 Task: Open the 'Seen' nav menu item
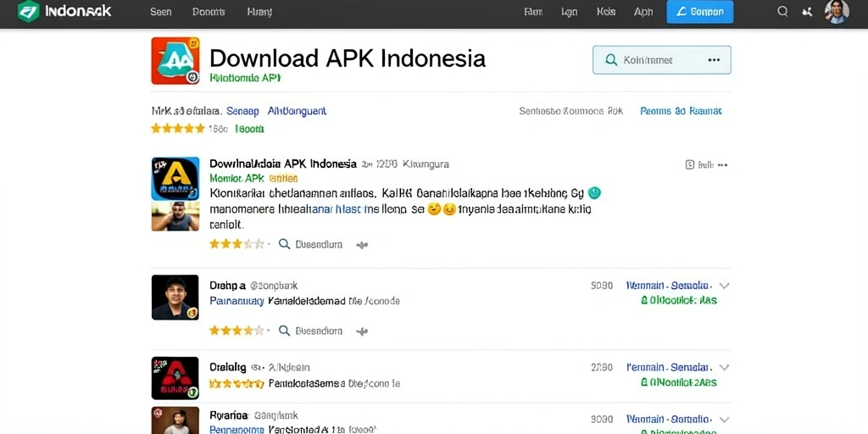[160, 12]
